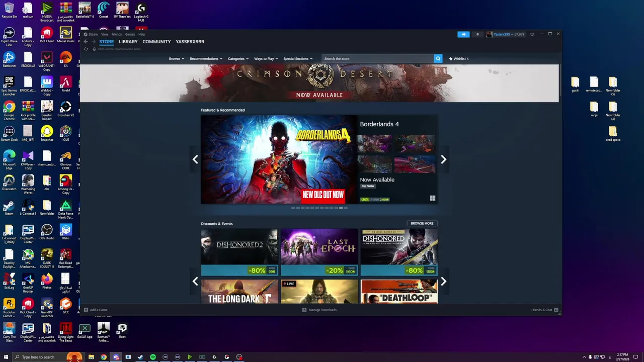Open the Friends menu
The width and height of the screenshot is (644, 362).
click(116, 34)
